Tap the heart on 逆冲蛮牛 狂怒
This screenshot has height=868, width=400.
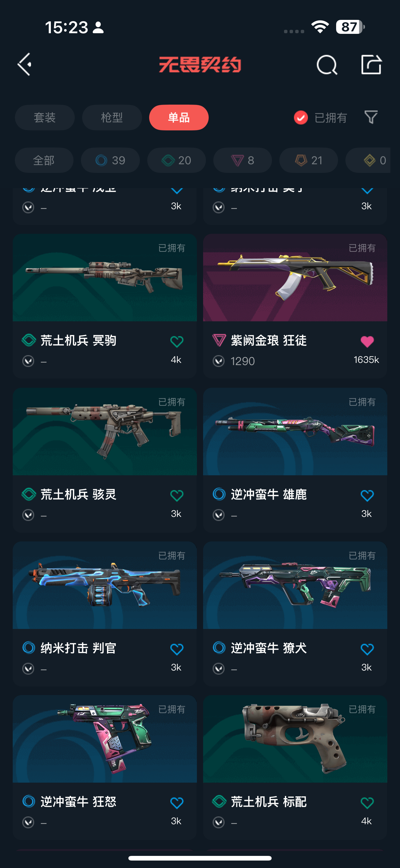point(177,802)
